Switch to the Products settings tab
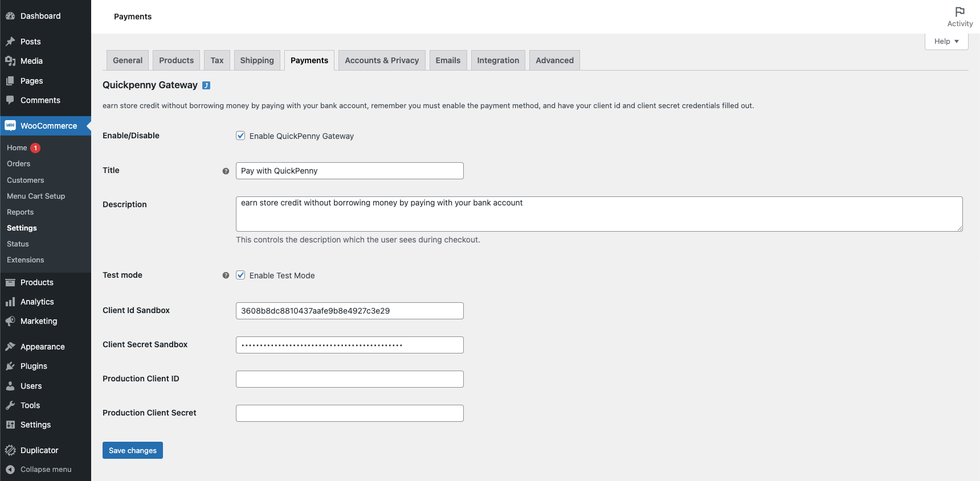The height and width of the screenshot is (481, 980). (177, 60)
